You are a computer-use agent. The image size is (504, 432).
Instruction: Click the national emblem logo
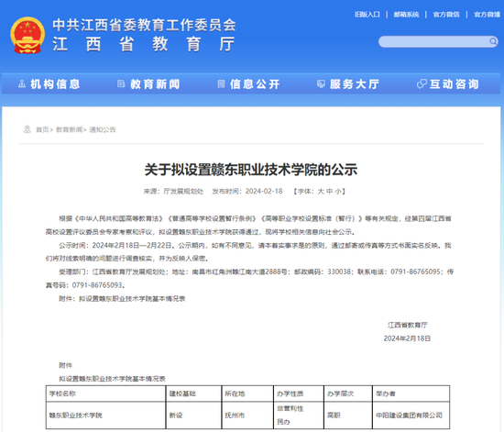pos(27,35)
